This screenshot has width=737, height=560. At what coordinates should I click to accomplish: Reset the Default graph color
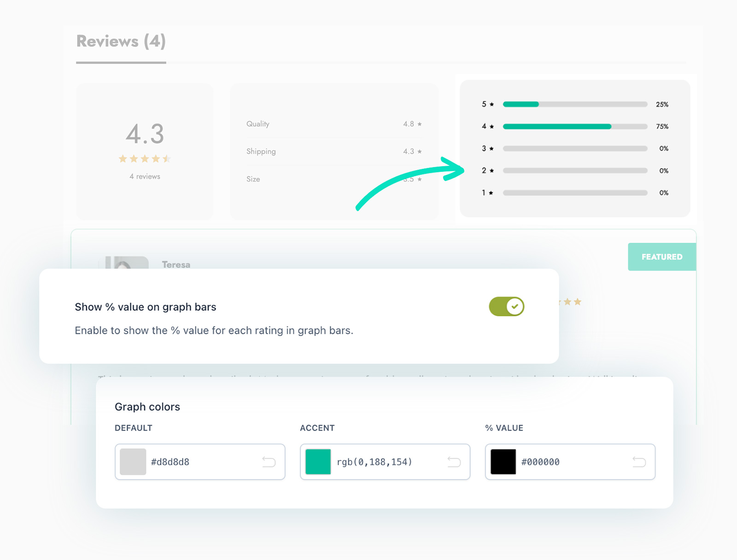(269, 461)
